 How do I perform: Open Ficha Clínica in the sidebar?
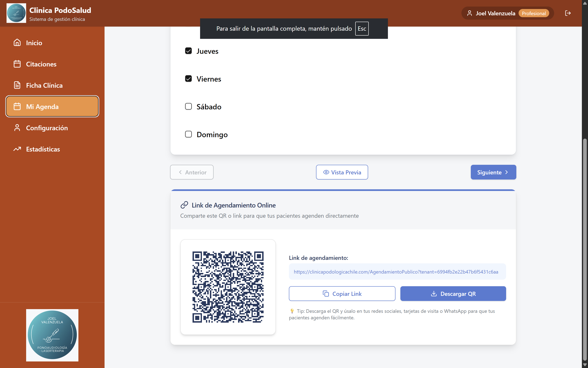point(52,85)
